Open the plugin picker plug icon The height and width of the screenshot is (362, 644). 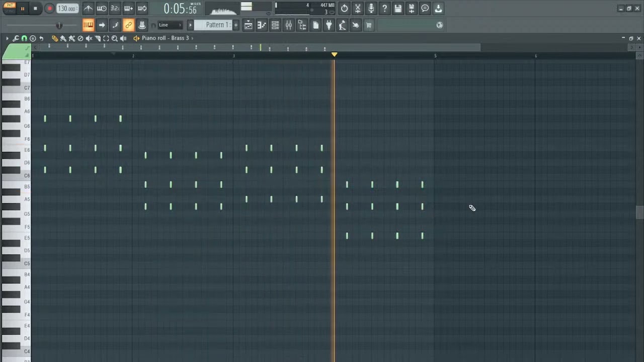(x=329, y=25)
